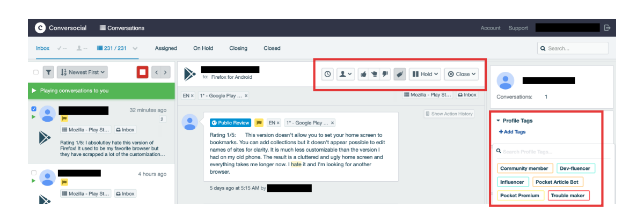Select the Community member profile tag
The width and height of the screenshot is (644, 223).
point(524,168)
